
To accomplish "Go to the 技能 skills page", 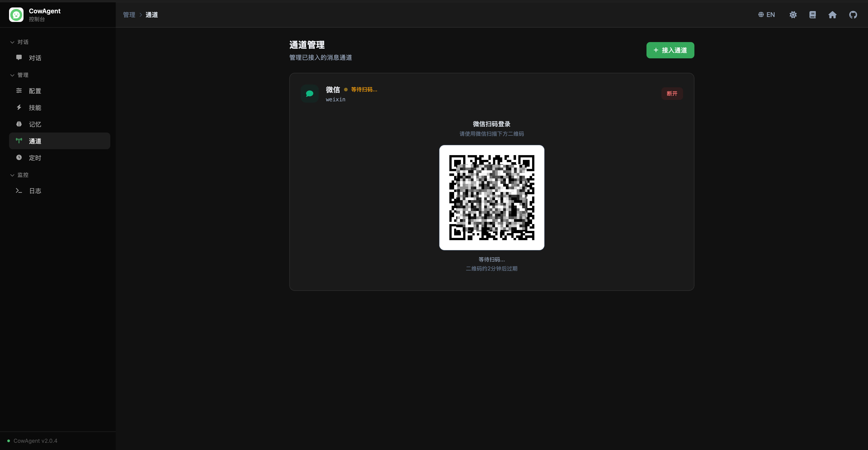I will 35,108.
